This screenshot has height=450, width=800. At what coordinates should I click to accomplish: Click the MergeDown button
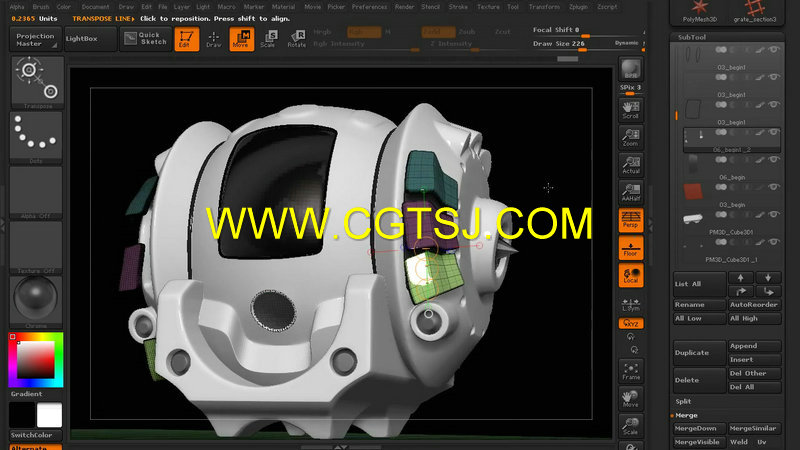(699, 429)
